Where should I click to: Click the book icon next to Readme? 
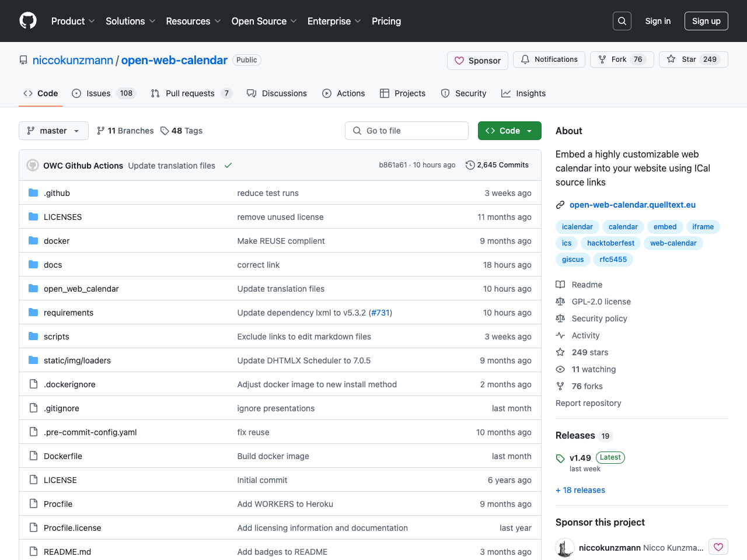tap(560, 285)
